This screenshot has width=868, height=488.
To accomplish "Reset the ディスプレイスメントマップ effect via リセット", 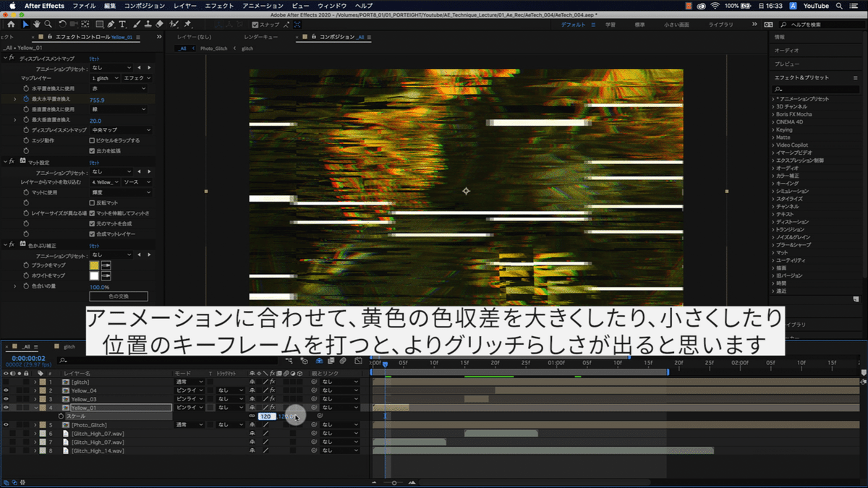I will [94, 57].
